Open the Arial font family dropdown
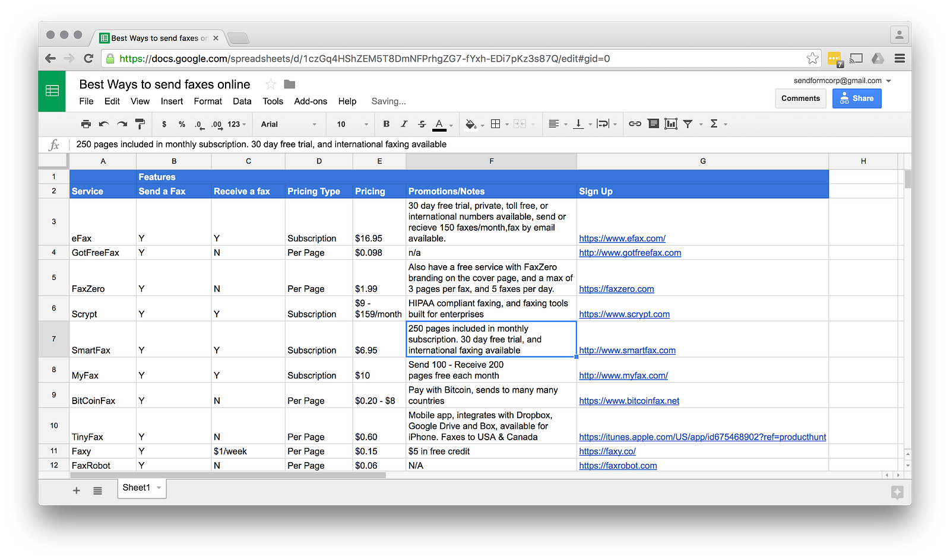950x560 pixels. point(289,124)
